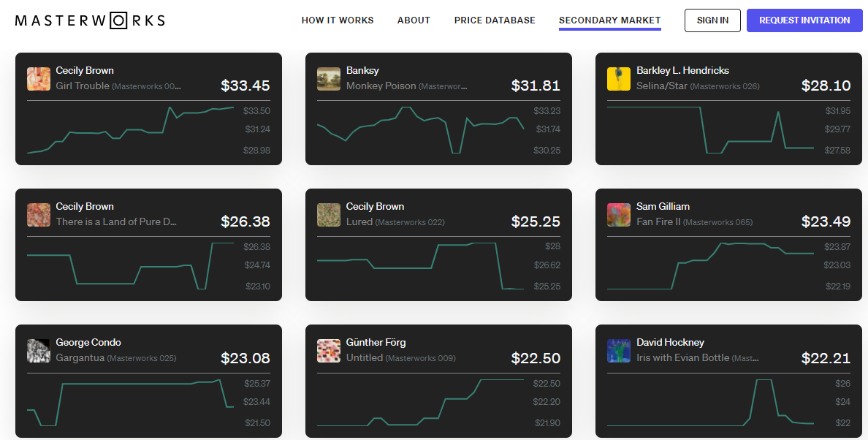This screenshot has height=440, width=868.
Task: Click the Sign In button
Action: coord(712,20)
